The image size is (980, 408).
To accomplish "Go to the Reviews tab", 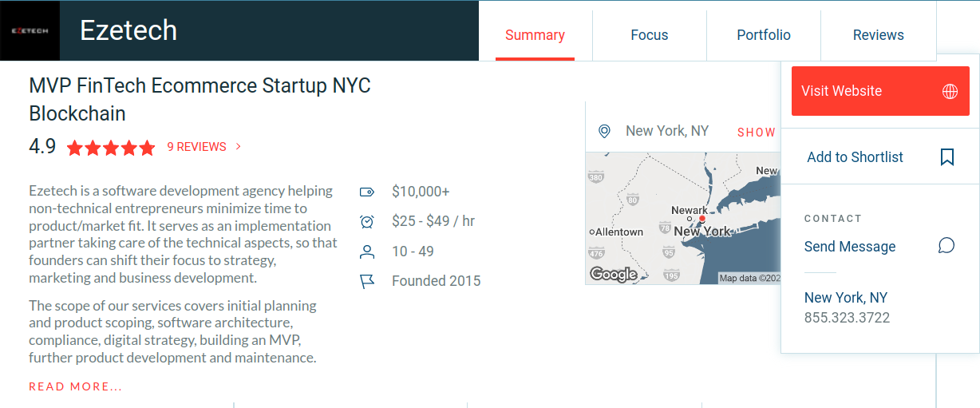I will coord(878,35).
